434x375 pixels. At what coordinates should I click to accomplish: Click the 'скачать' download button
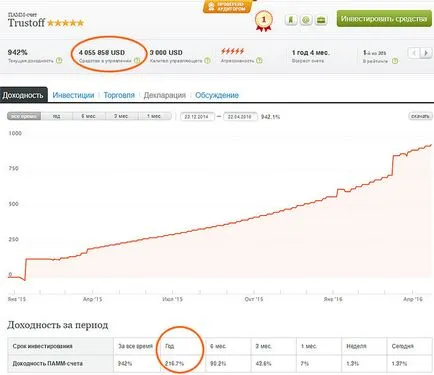tap(420, 116)
